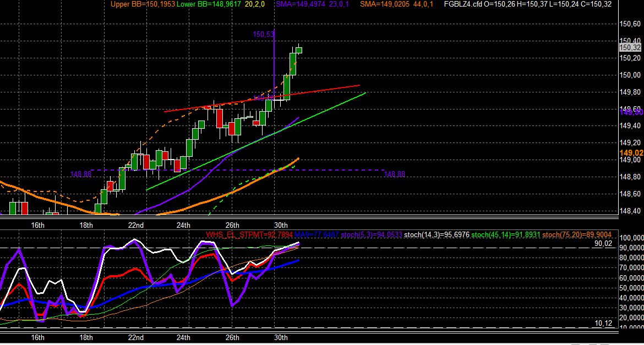Click the 149,40 price axis value
644x345 pixels.
pos(630,125)
